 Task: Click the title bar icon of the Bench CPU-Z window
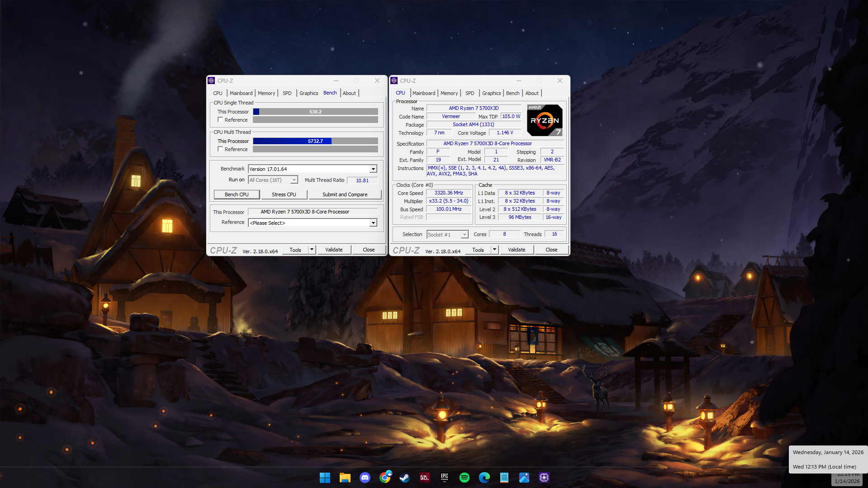coord(211,81)
